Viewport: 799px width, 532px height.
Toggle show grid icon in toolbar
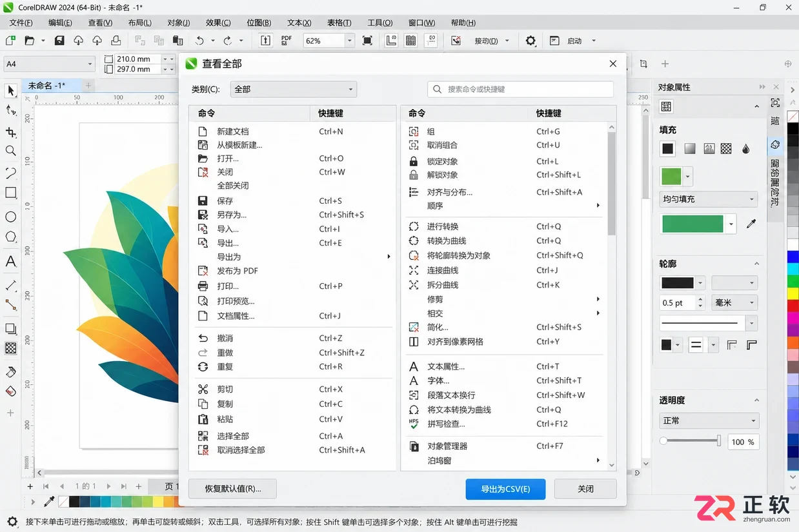(410, 41)
